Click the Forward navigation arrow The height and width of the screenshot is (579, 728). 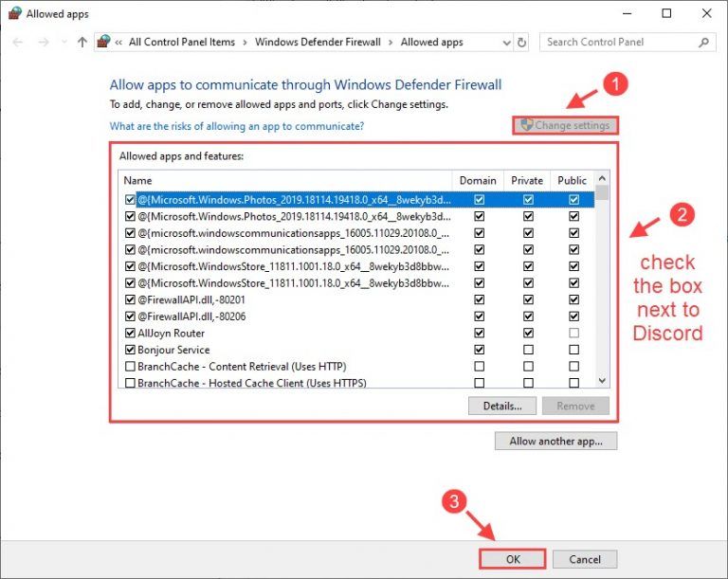coord(43,43)
